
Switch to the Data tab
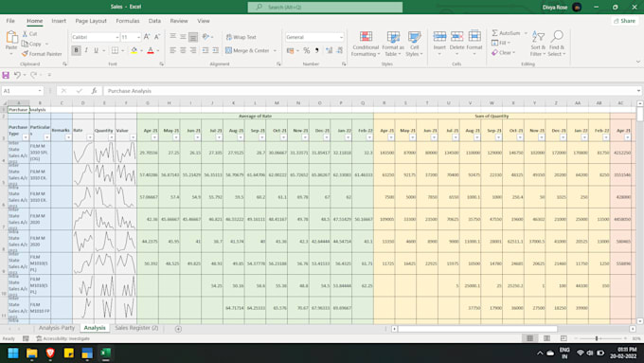(154, 21)
